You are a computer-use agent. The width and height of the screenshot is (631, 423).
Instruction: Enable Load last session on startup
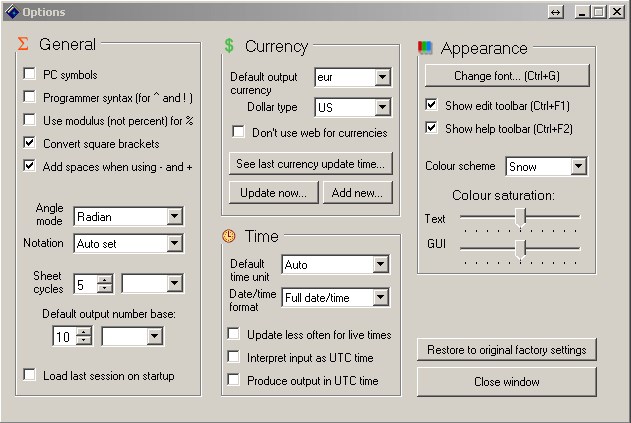pyautogui.click(x=29, y=375)
